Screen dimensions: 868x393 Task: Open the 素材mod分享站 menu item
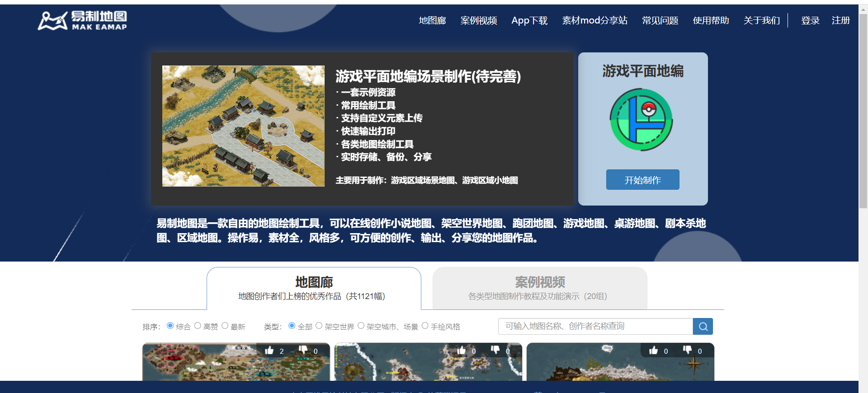[594, 20]
